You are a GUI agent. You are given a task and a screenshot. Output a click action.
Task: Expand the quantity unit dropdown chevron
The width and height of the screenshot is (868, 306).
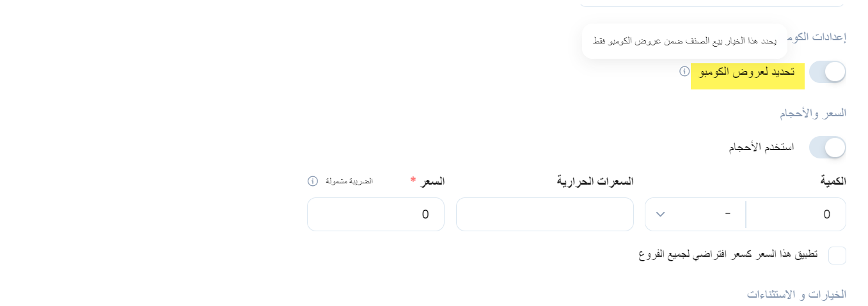[661, 214]
